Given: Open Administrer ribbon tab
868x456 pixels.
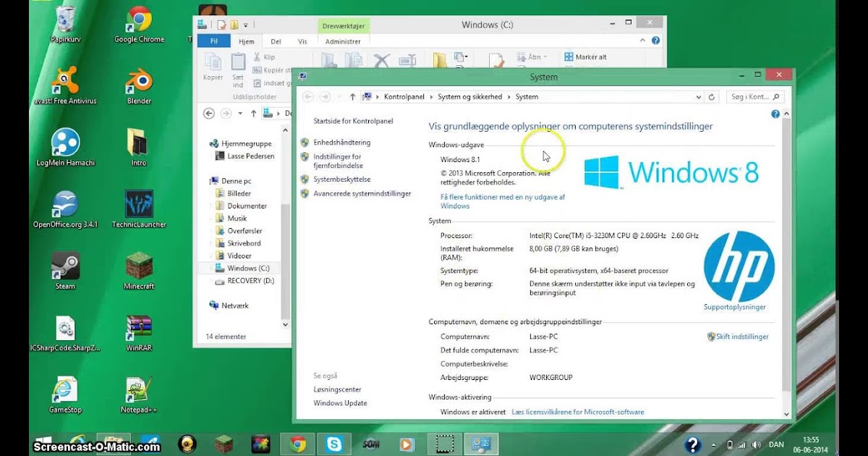Looking at the screenshot, I should 343,42.
